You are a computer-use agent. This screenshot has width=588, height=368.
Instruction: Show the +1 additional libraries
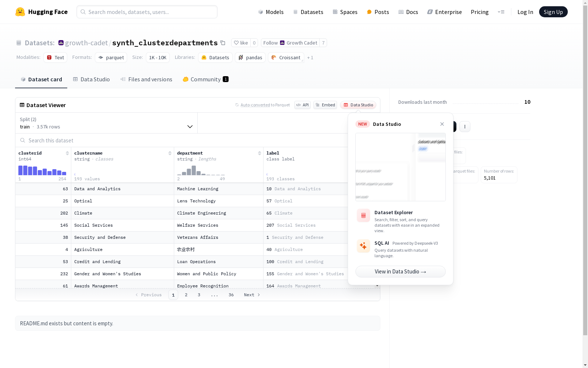pos(310,57)
